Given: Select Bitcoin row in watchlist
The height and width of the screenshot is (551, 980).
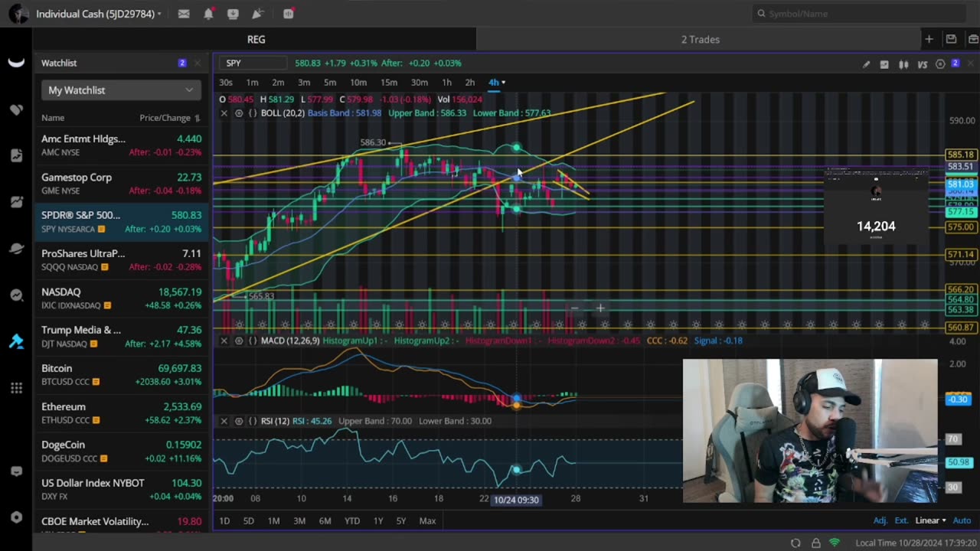Looking at the screenshot, I should pyautogui.click(x=121, y=375).
